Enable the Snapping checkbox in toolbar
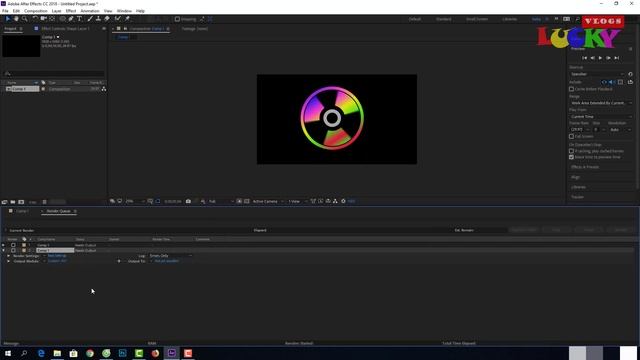The height and width of the screenshot is (360, 640). pyautogui.click(x=177, y=19)
